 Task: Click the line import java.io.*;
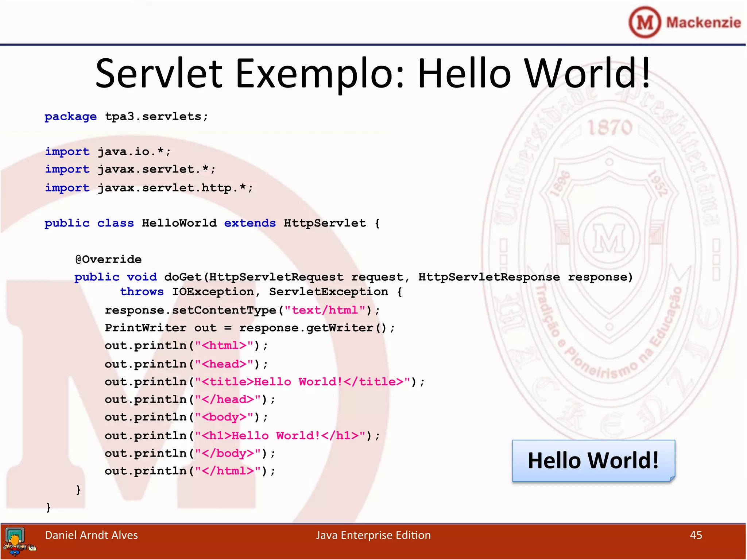click(108, 151)
